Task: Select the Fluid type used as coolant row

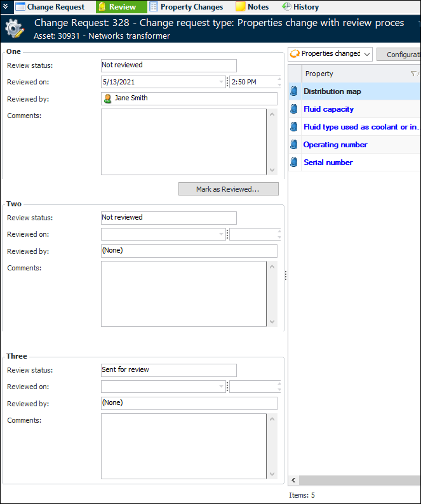Action: 359,127
